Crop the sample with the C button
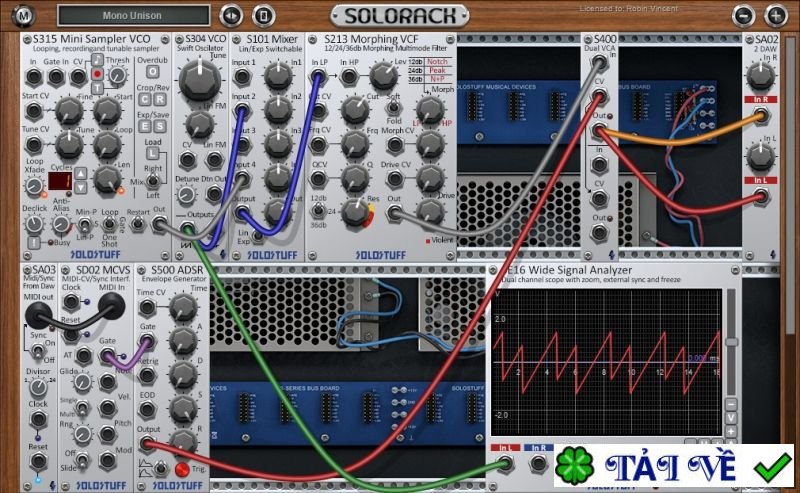This screenshot has height=493, width=800. point(144,99)
